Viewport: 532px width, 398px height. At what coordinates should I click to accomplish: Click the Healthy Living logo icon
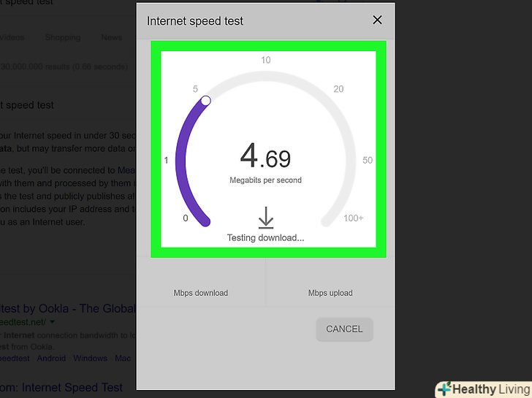(x=444, y=389)
